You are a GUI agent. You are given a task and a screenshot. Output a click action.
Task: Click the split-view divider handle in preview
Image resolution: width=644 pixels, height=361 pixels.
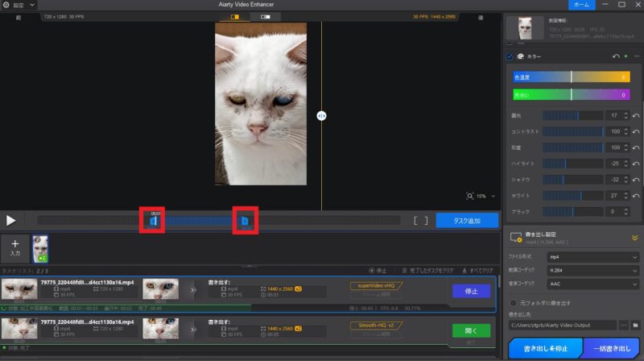coord(321,116)
